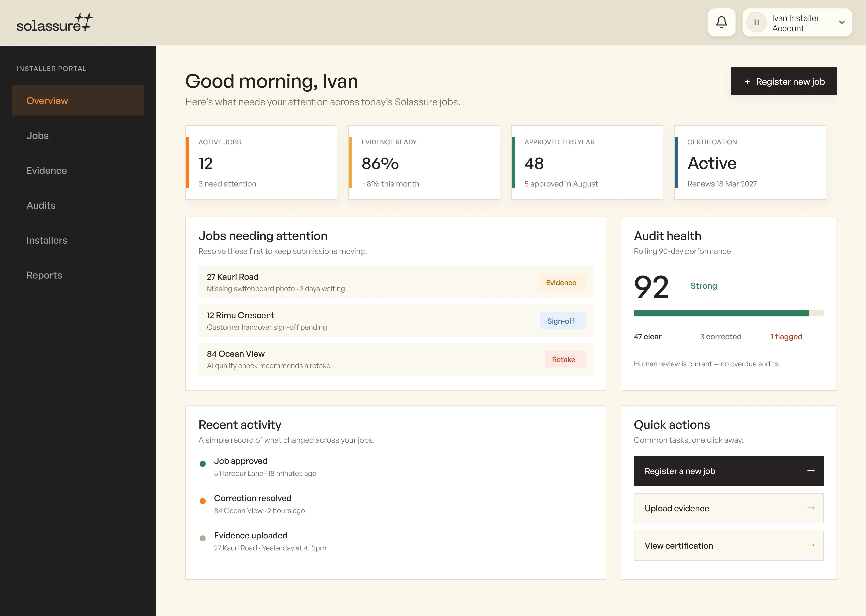The height and width of the screenshot is (616, 866).
Task: Open the Active Jobs card
Action: coord(261,162)
